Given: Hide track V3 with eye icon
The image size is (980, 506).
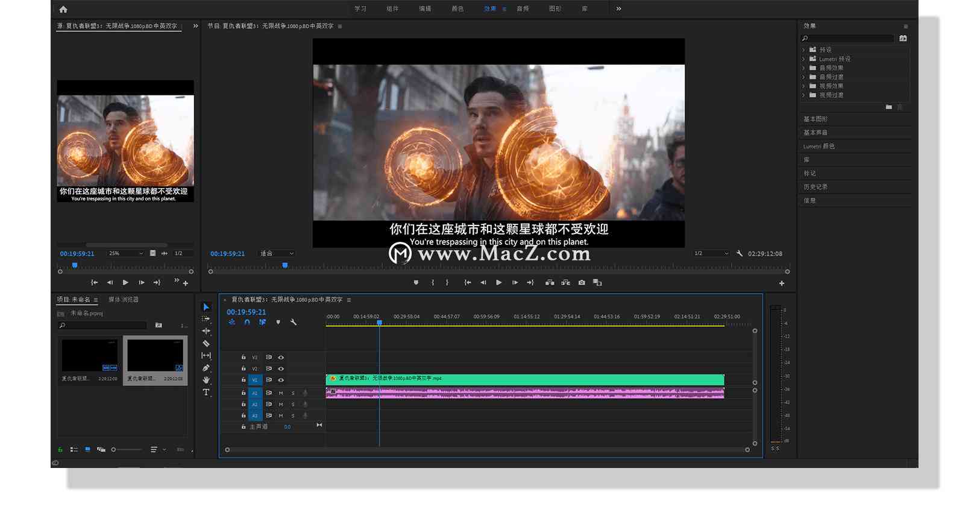Looking at the screenshot, I should 281,358.
